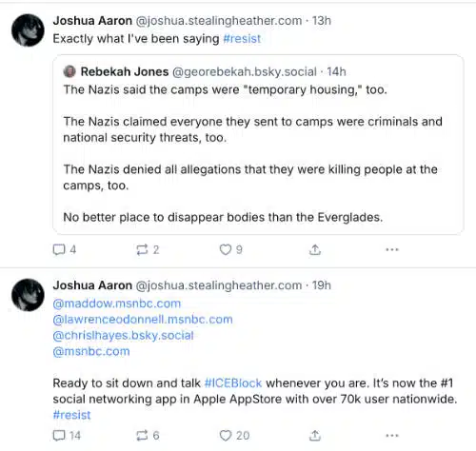The width and height of the screenshot is (476, 451).
Task: Open the @maddow.msnbc.com mention
Action: [117, 304]
